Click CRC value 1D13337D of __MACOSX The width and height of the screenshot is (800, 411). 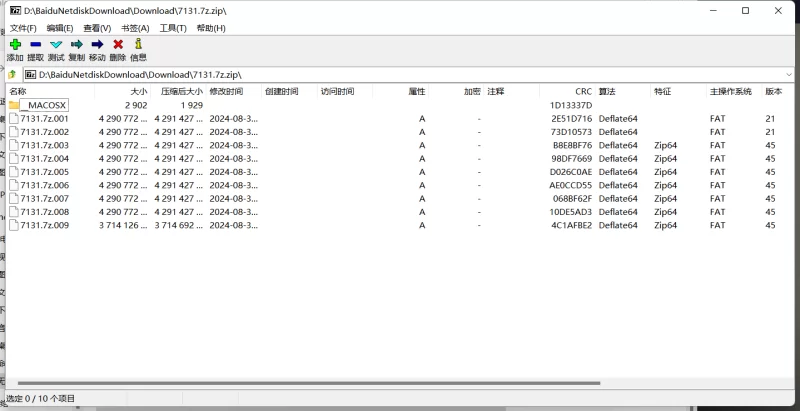point(571,106)
